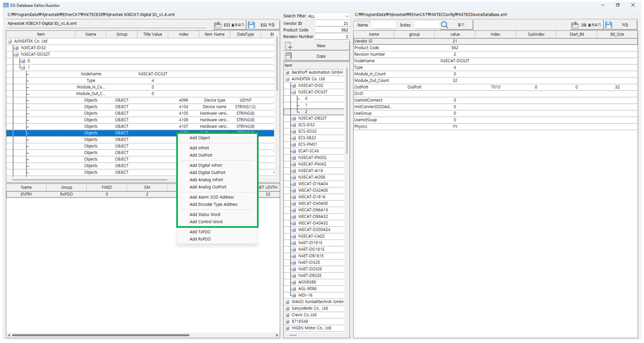
Task: Click the ESI Database Editor title bar icon
Action: 5,5
